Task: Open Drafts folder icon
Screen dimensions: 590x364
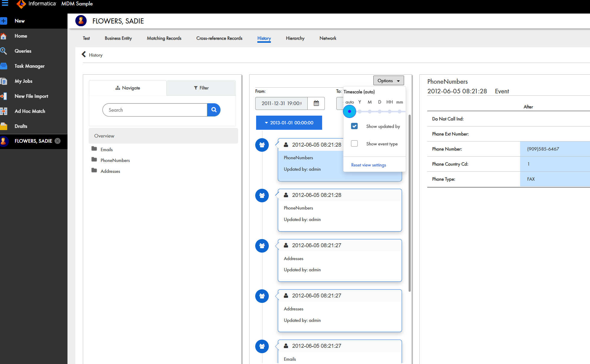Action: 4,126
